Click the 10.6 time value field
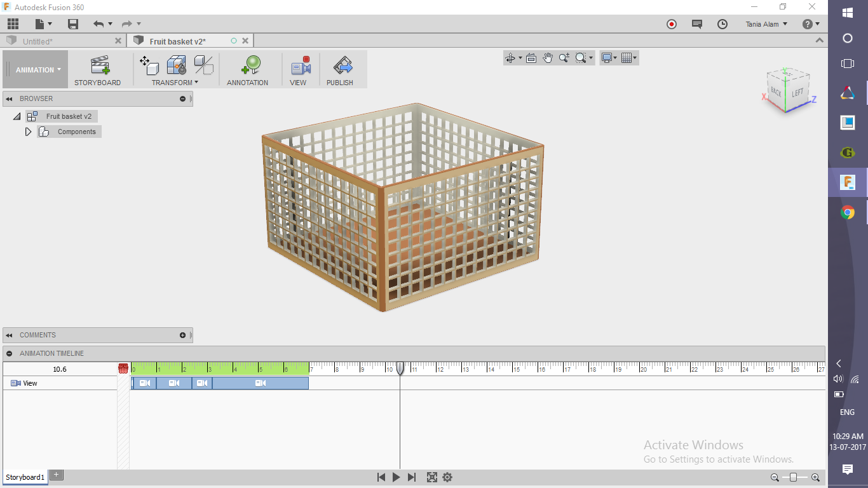Viewport: 868px width, 488px height. (60, 369)
